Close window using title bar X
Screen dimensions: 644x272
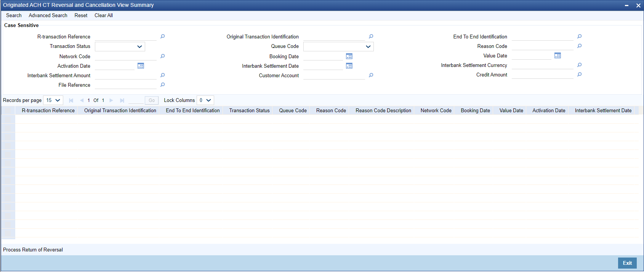pyautogui.click(x=638, y=5)
